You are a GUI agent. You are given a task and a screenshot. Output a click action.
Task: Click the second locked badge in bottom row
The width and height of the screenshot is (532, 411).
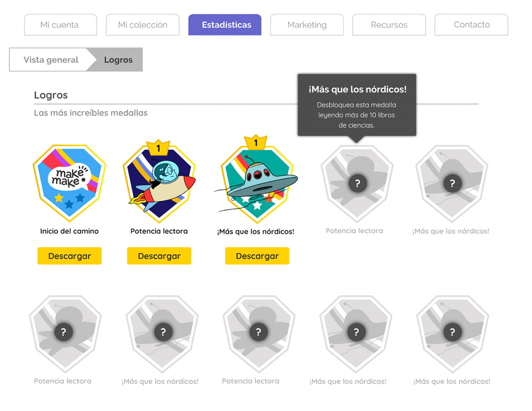pos(162,332)
